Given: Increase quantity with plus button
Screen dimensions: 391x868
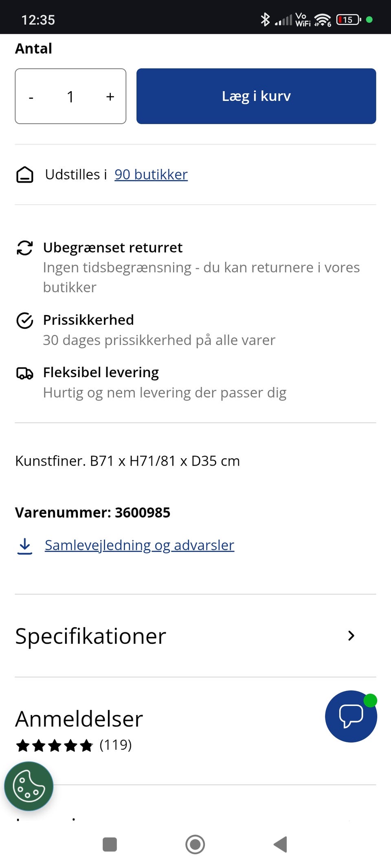Looking at the screenshot, I should tap(110, 97).
